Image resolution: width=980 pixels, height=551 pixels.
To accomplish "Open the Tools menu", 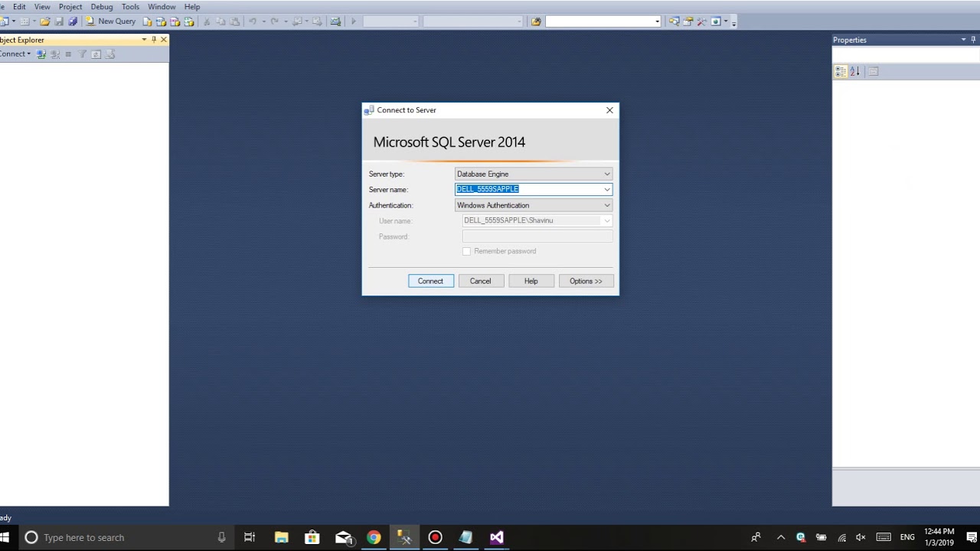I will tap(130, 7).
